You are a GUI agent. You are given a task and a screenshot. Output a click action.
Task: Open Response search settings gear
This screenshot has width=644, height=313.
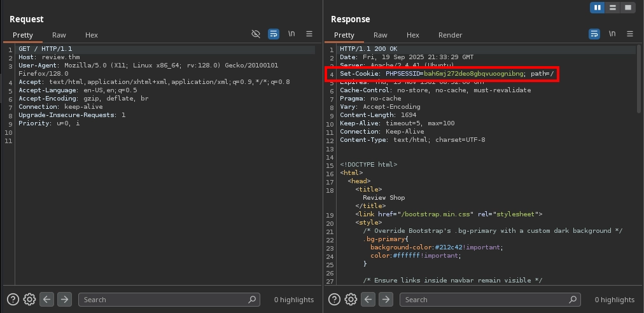click(351, 299)
